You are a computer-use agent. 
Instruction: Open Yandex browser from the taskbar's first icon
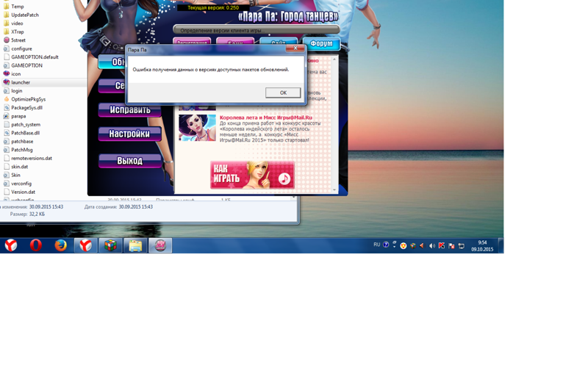click(11, 245)
